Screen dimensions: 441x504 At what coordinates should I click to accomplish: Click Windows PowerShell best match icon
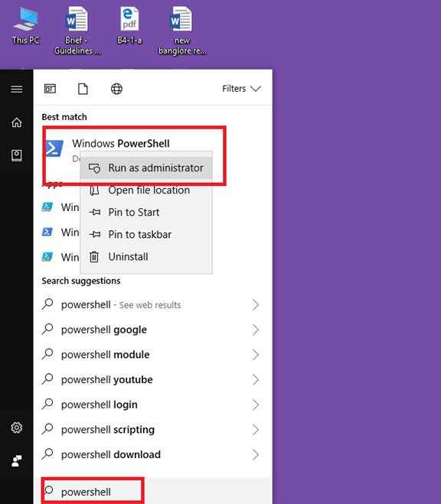(54, 148)
